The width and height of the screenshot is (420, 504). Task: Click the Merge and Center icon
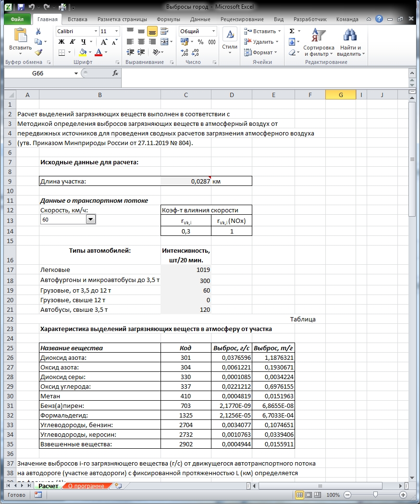pos(164,42)
